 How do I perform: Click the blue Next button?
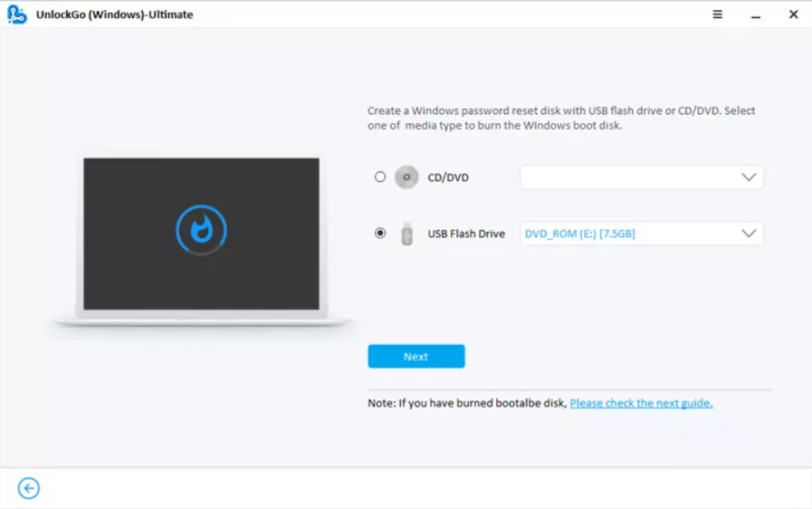point(416,357)
